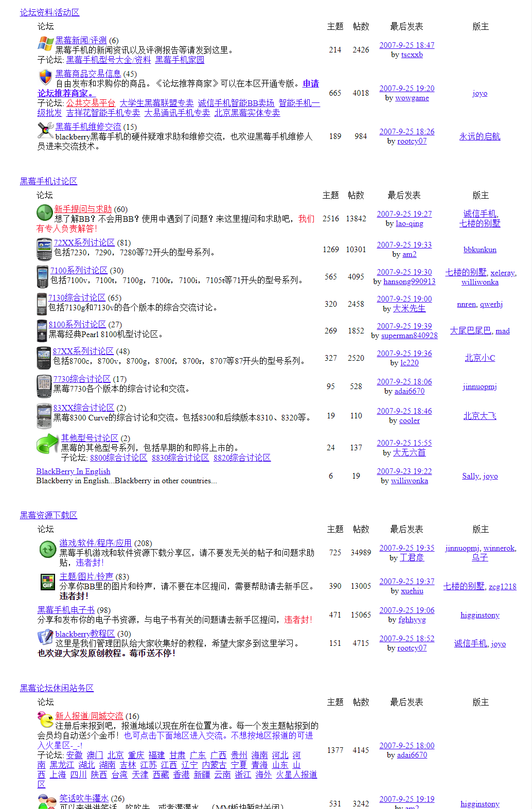
Task: Open moderator bbkunkun profile
Action: [480, 250]
